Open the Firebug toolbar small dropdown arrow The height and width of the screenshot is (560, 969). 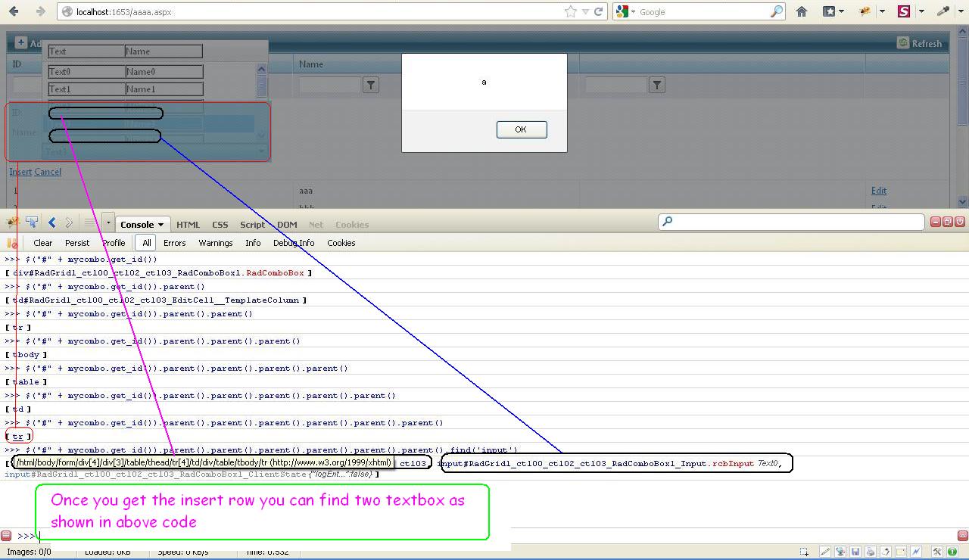tap(108, 222)
